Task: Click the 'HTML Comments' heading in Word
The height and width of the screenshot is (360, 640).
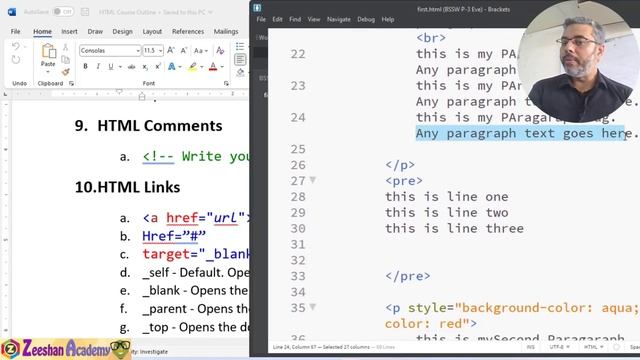Action: click(160, 126)
